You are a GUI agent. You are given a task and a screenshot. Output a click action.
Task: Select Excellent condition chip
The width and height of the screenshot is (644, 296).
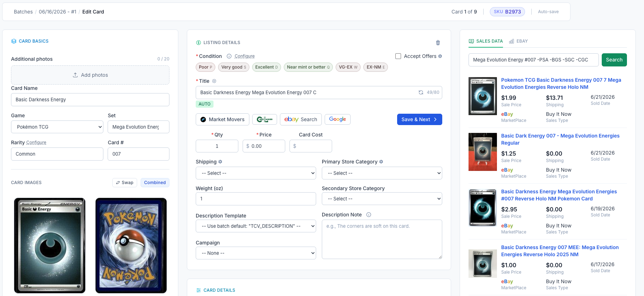(266, 67)
